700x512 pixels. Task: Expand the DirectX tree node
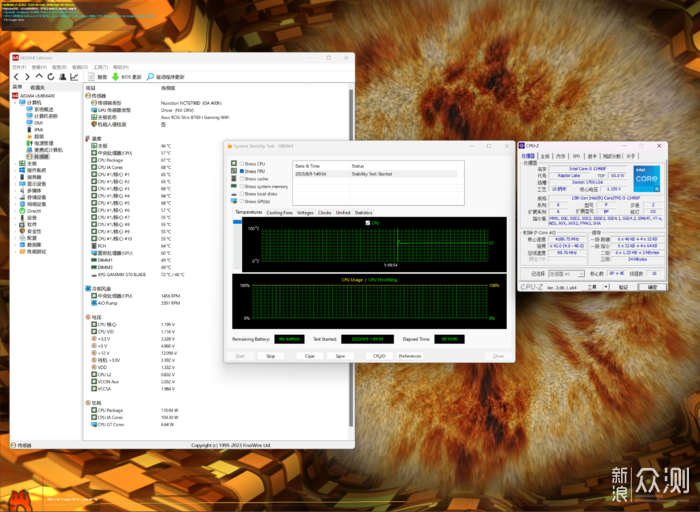coord(15,211)
